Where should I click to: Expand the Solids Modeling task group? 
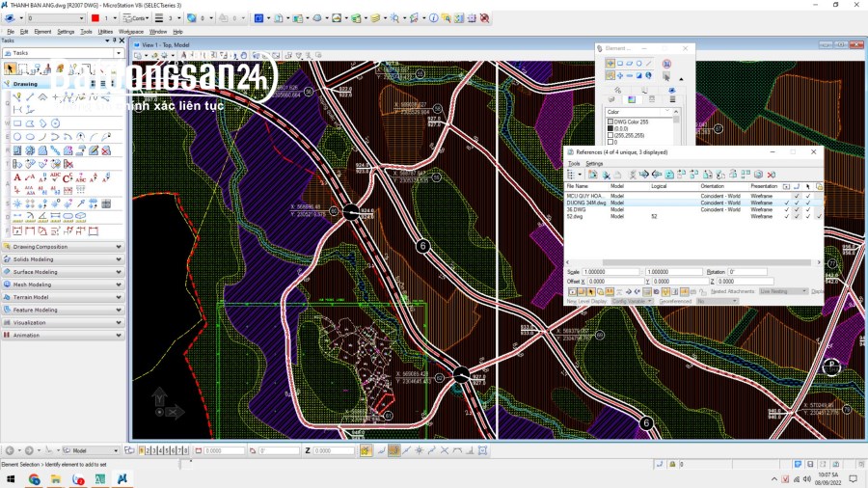pyautogui.click(x=63, y=258)
